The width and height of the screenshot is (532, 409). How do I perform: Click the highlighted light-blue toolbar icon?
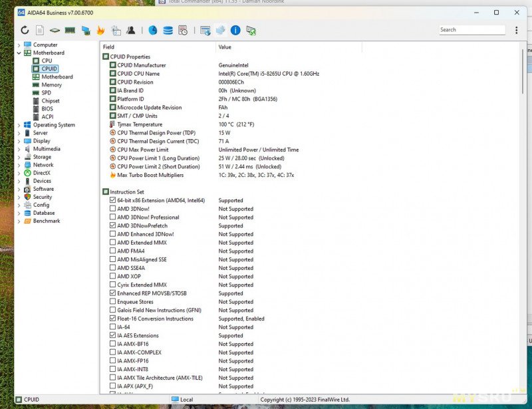click(221, 30)
